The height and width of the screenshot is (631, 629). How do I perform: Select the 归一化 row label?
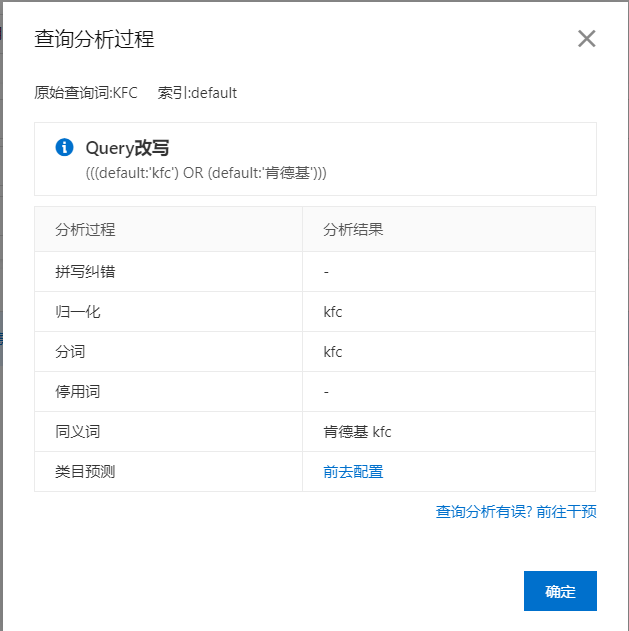point(78,312)
